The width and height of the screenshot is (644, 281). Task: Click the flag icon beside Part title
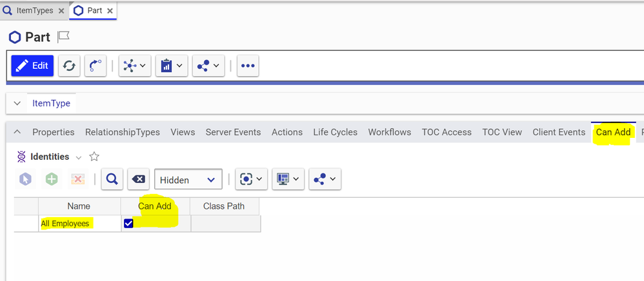click(63, 37)
